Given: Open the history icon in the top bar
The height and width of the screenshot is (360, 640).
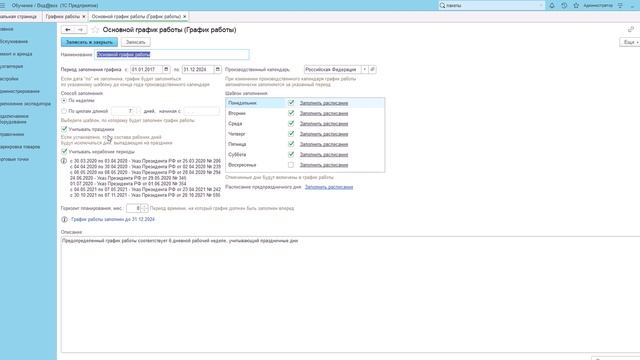Looking at the screenshot, I should [x=564, y=5].
